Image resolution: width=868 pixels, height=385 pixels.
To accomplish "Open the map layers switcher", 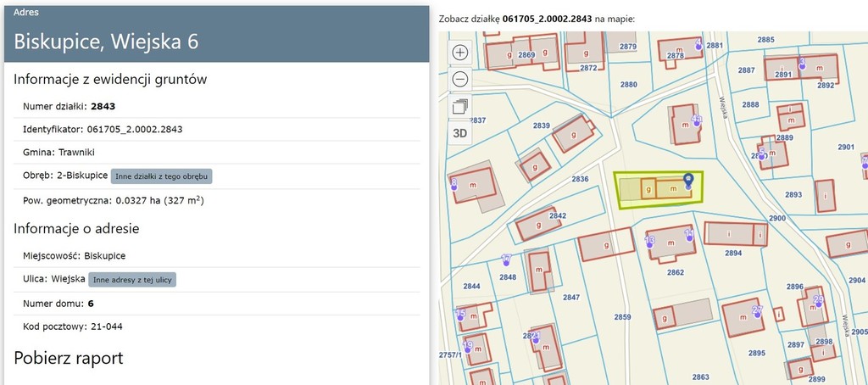I will [460, 106].
